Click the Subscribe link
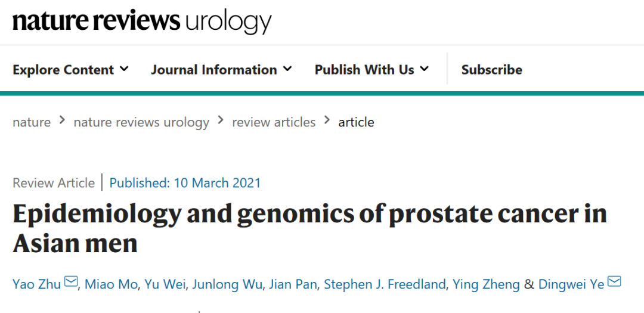Screen dimensions: 644x313 [x=491, y=70]
